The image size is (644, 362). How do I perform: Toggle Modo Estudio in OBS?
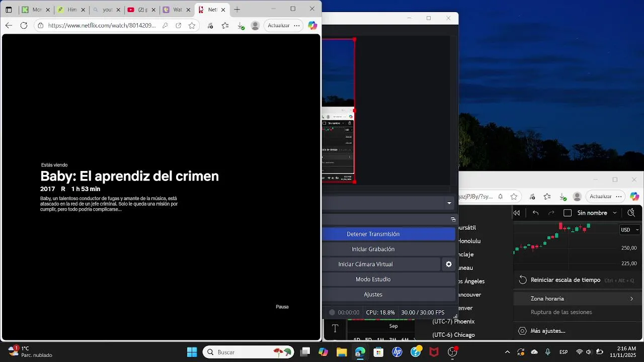[373, 279]
